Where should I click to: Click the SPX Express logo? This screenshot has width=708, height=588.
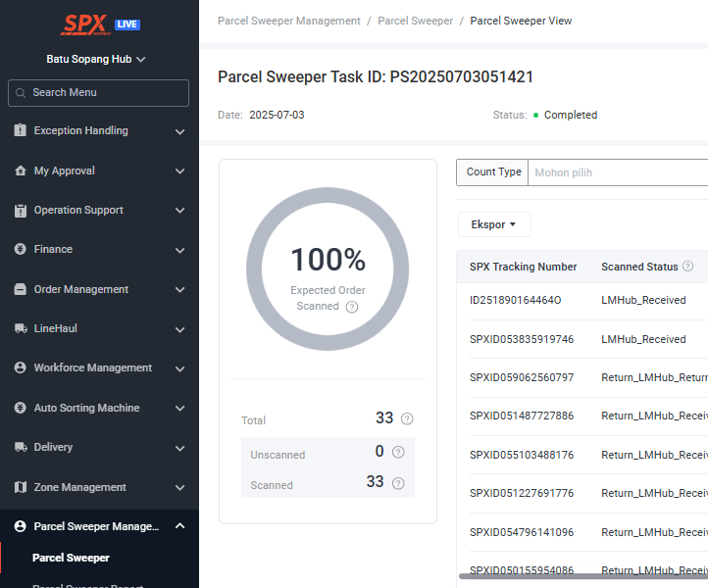pyautogui.click(x=85, y=24)
